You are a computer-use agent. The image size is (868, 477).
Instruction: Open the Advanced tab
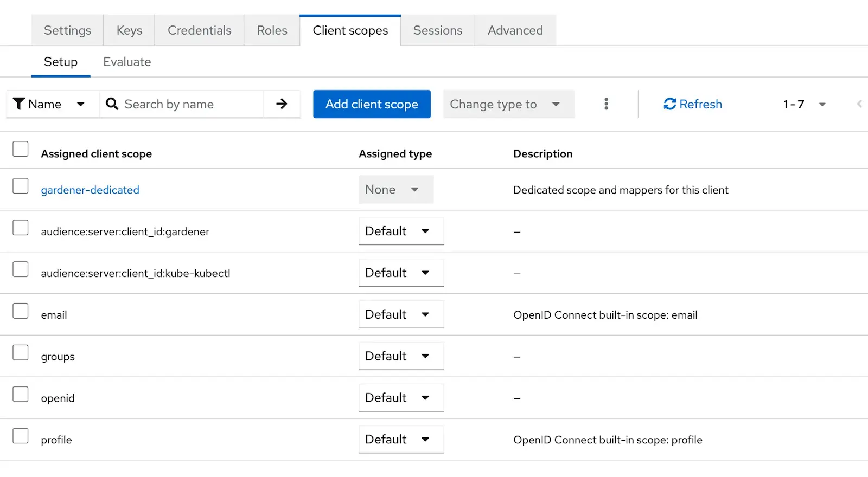(515, 30)
